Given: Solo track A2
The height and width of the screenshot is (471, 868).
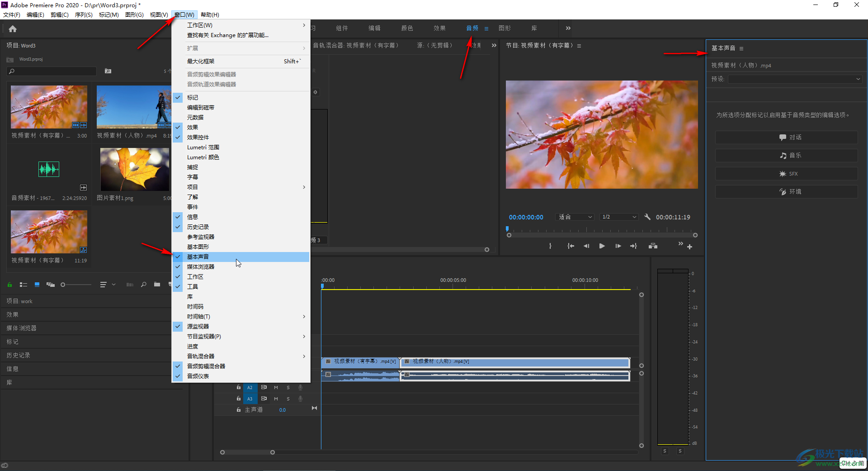Looking at the screenshot, I should coord(288,388).
